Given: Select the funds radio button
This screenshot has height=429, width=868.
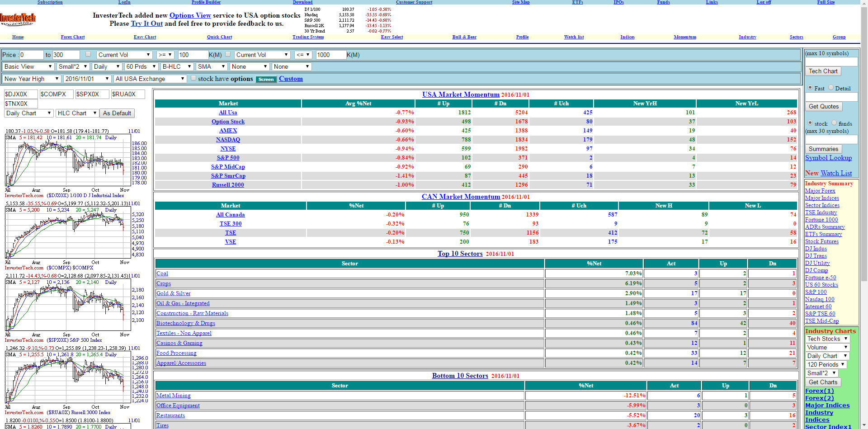Looking at the screenshot, I should pos(834,123).
